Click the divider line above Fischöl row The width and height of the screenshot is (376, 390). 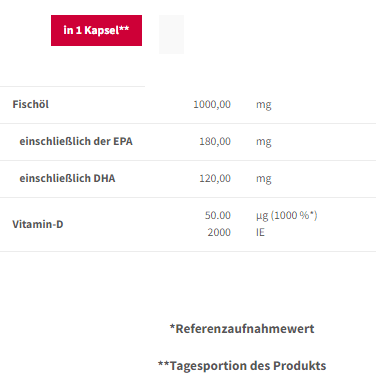pyautogui.click(x=72, y=86)
